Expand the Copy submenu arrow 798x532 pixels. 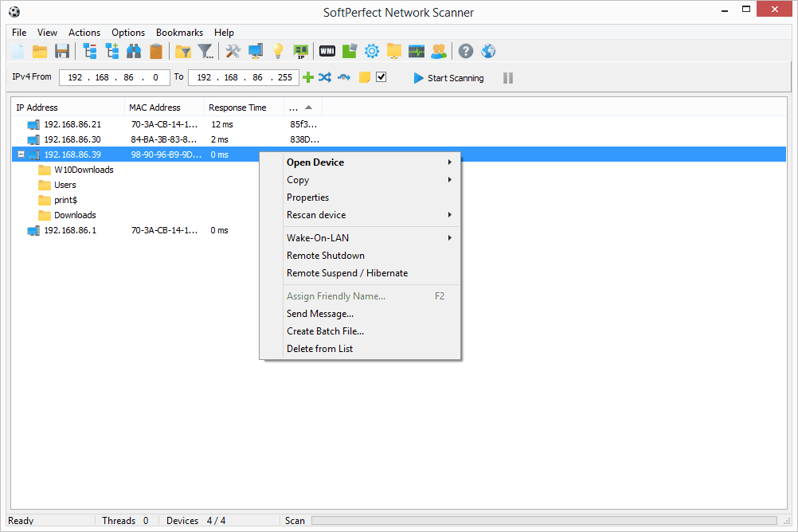click(449, 180)
